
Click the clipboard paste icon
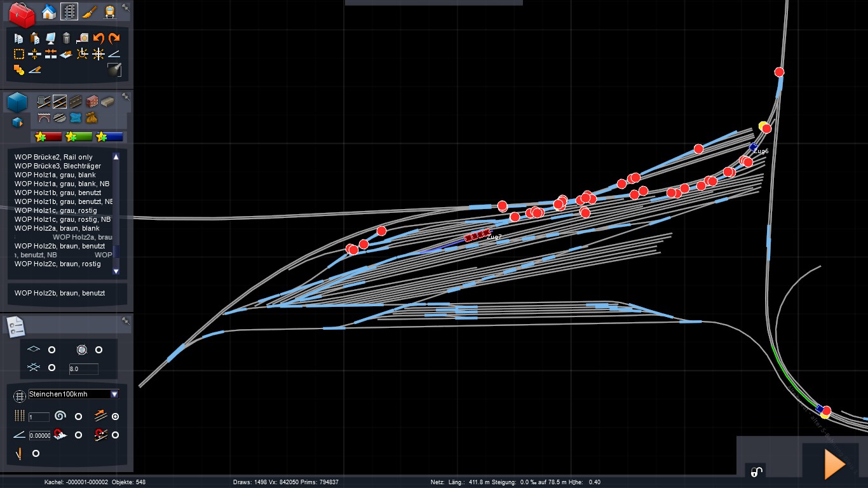(x=35, y=39)
